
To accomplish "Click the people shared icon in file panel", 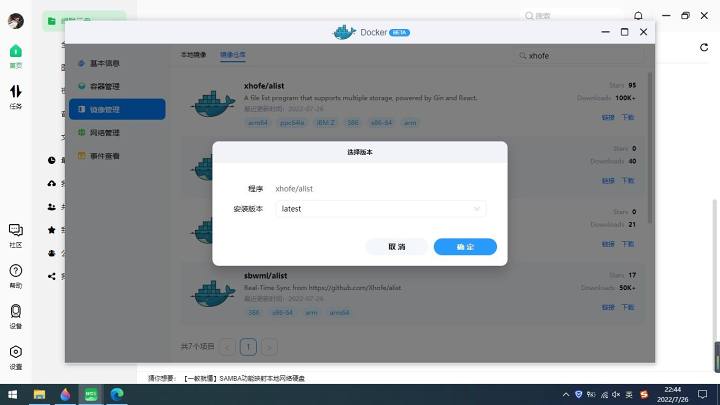I will pyautogui.click(x=51, y=207).
